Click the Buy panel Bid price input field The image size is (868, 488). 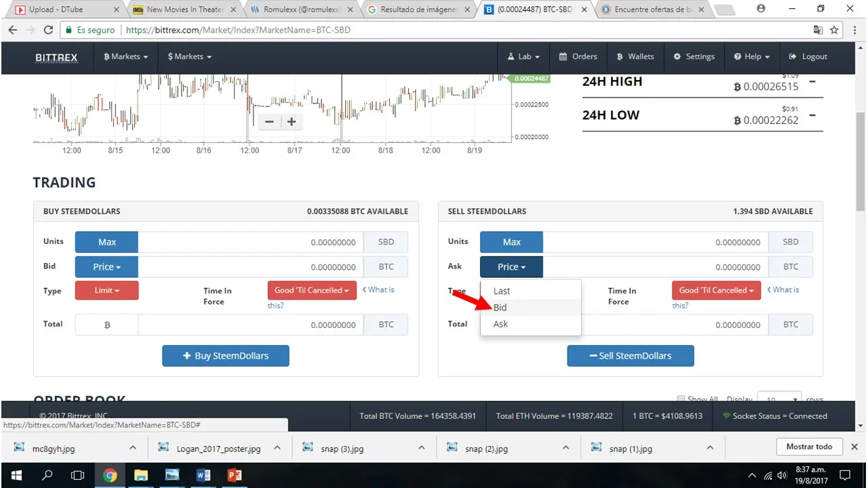click(x=251, y=267)
